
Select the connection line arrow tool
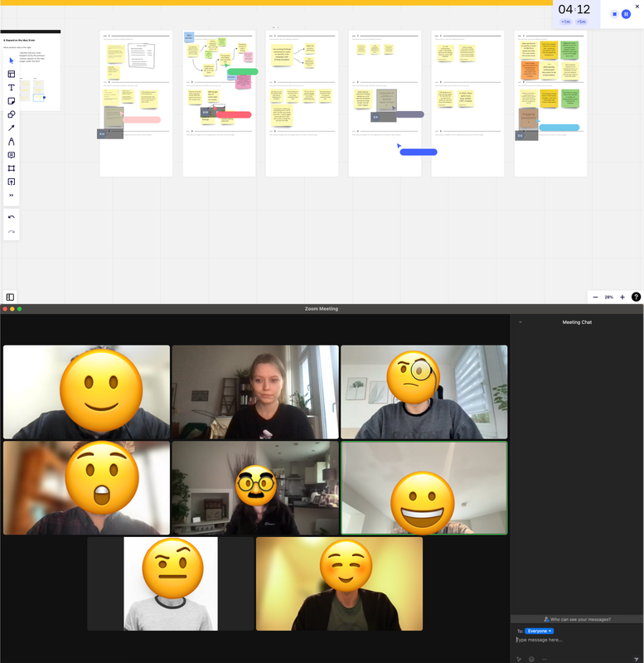pyautogui.click(x=12, y=128)
